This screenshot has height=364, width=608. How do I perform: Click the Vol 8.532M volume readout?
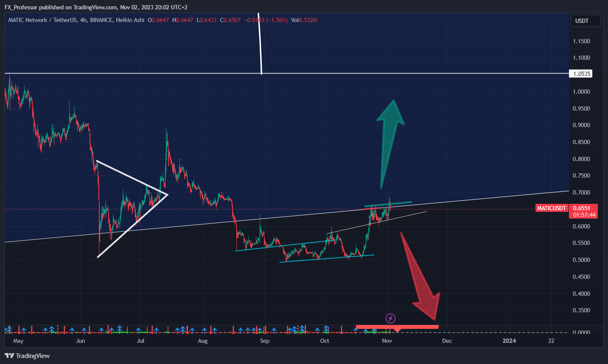tap(304, 20)
